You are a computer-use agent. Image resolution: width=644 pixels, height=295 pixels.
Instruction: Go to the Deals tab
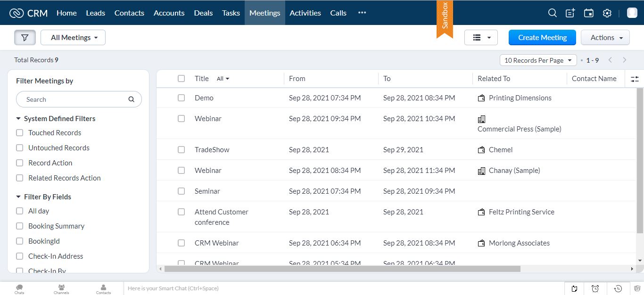(x=203, y=13)
